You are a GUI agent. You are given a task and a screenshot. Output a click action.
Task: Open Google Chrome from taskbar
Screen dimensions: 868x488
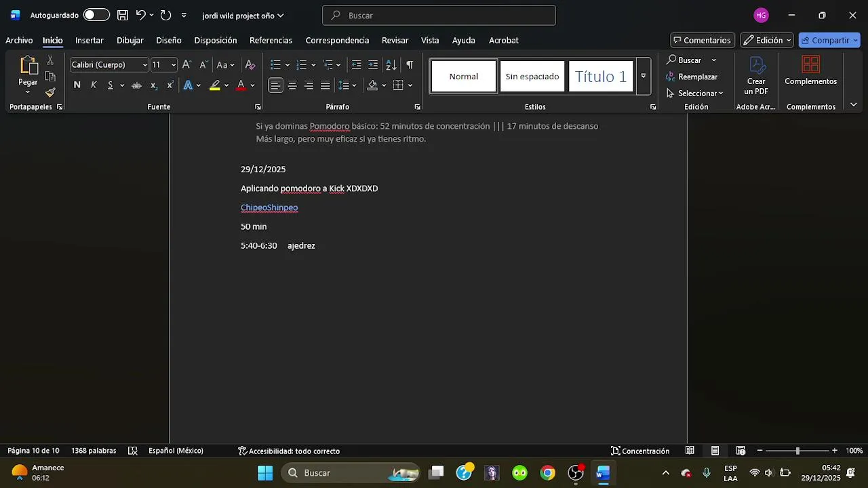coord(547,473)
